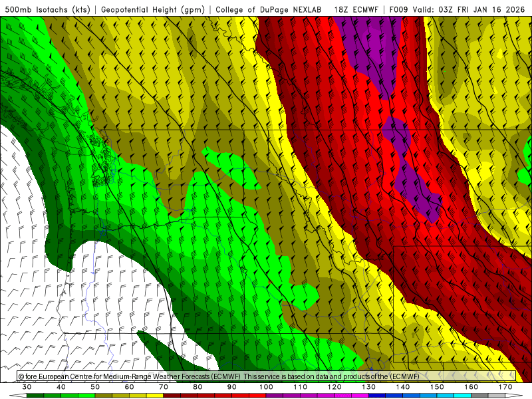532x399 pixels.
Task: Click the '120' legend value
Action: 334,387
